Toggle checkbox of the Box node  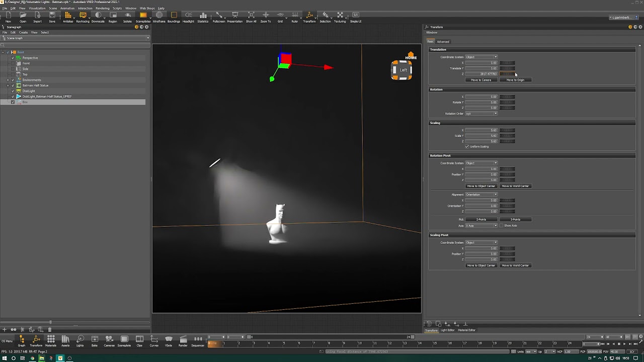point(13,102)
